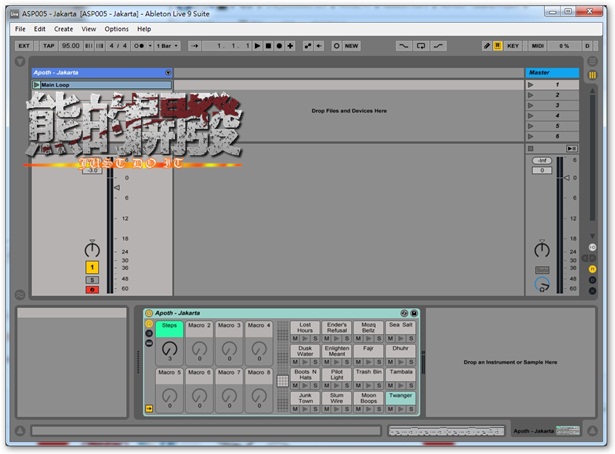Click Master Solo/Cue button
This screenshot has width=615, height=454.
coord(542,270)
